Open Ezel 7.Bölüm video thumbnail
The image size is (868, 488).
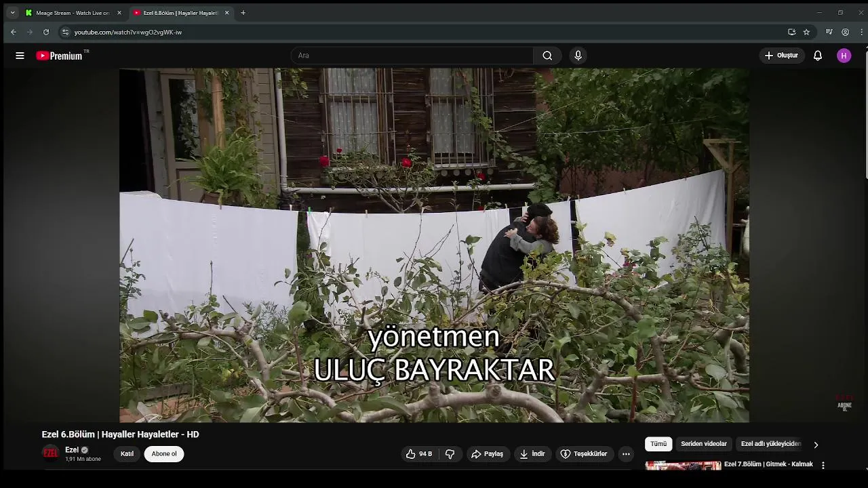(x=683, y=466)
